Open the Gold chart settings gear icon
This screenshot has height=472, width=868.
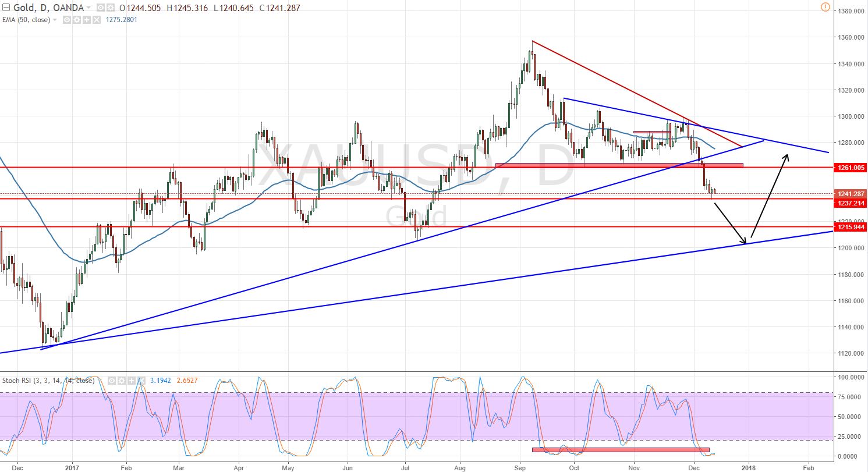pos(111,8)
